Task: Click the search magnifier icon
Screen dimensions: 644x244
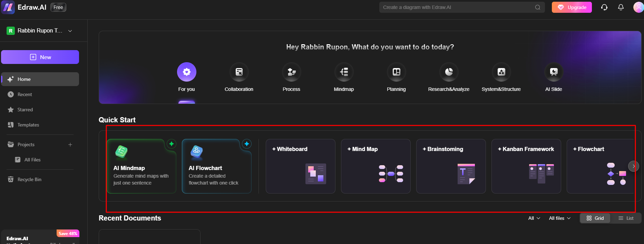Action: pos(537,7)
